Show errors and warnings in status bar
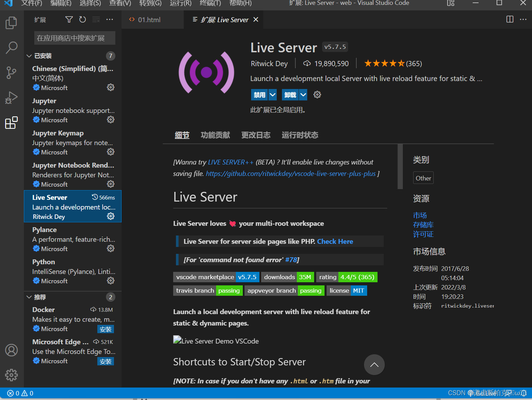 (20, 393)
